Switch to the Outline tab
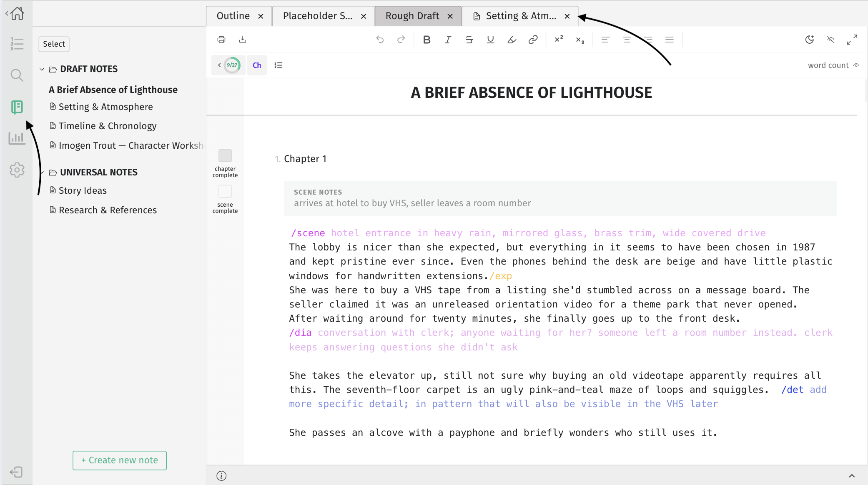This screenshot has height=485, width=868. pos(233,16)
